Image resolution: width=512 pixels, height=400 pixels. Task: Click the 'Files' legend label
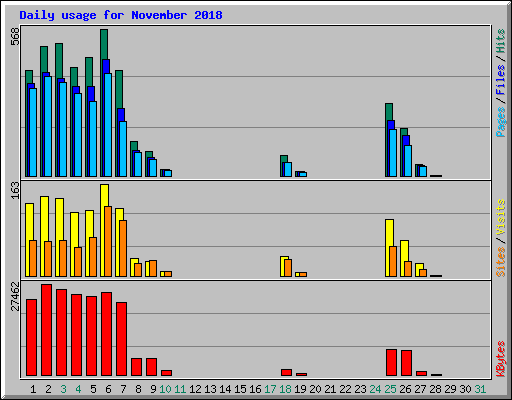click(x=500, y=80)
